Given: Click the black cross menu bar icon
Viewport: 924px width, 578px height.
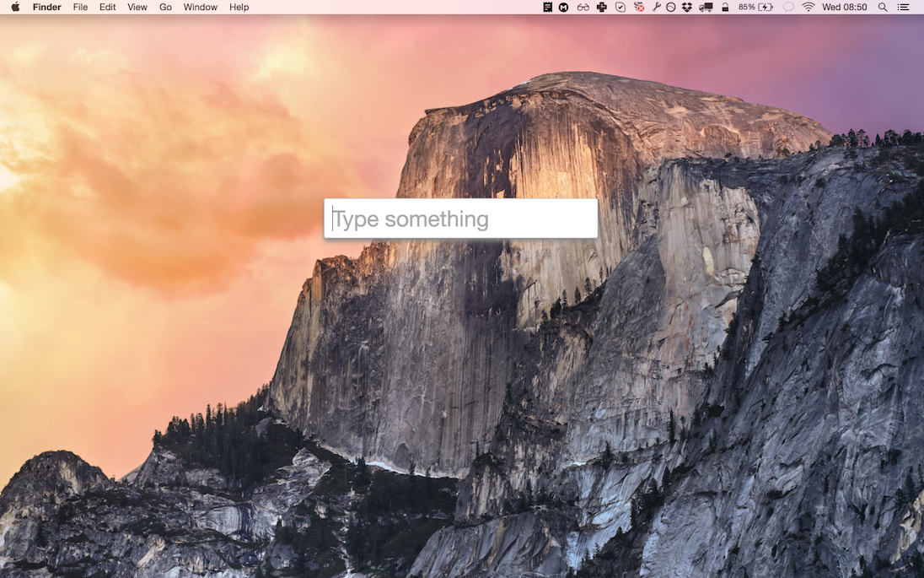Looking at the screenshot, I should 602,7.
